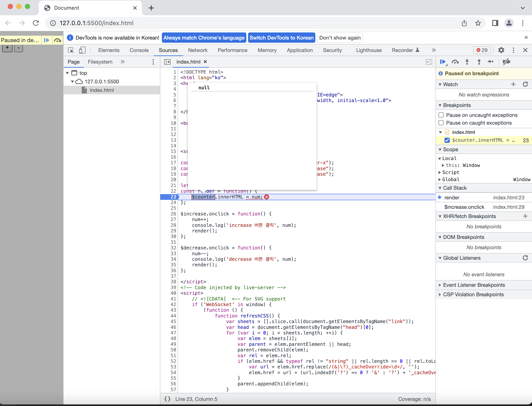The width and height of the screenshot is (532, 406).
Task: Resume script execution in debugger toolbar
Action: (x=443, y=62)
